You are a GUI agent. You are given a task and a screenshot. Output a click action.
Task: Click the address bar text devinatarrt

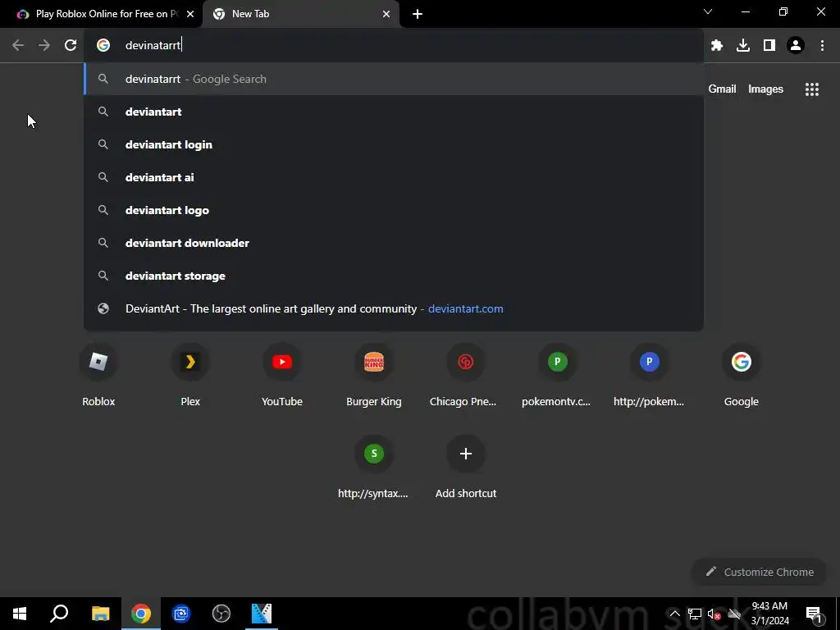153,45
